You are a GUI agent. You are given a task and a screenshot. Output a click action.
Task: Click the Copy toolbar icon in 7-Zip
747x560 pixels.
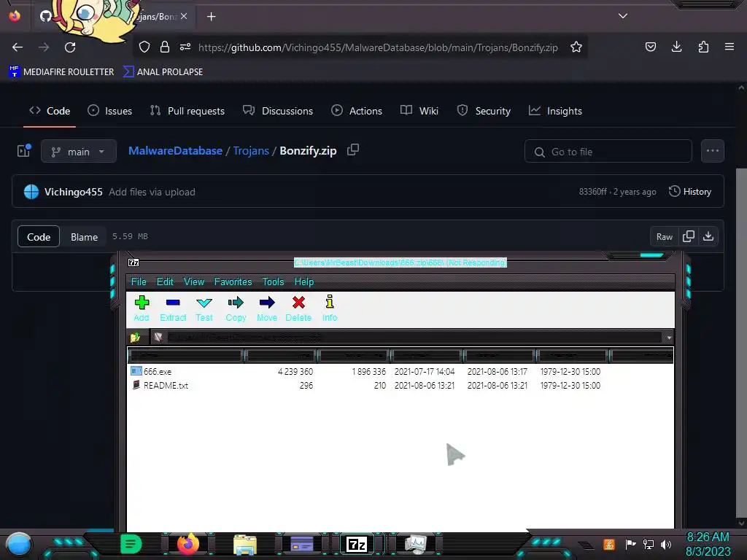[236, 303]
